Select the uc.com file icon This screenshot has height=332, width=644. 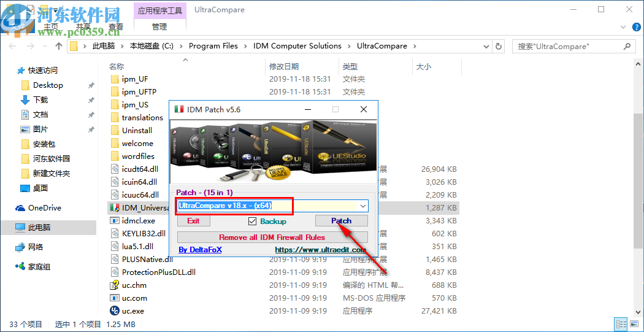tap(115, 298)
